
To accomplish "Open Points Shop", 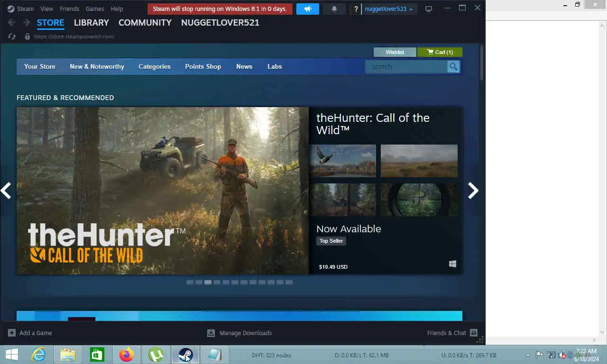I will [x=203, y=67].
